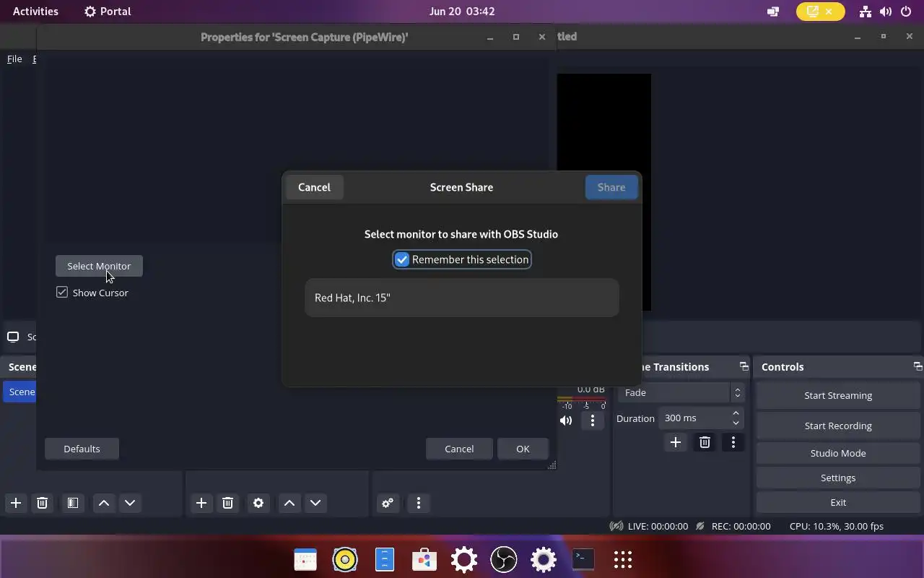924x578 pixels.
Task: Open the Calendar app in the dock
Action: pos(305,559)
